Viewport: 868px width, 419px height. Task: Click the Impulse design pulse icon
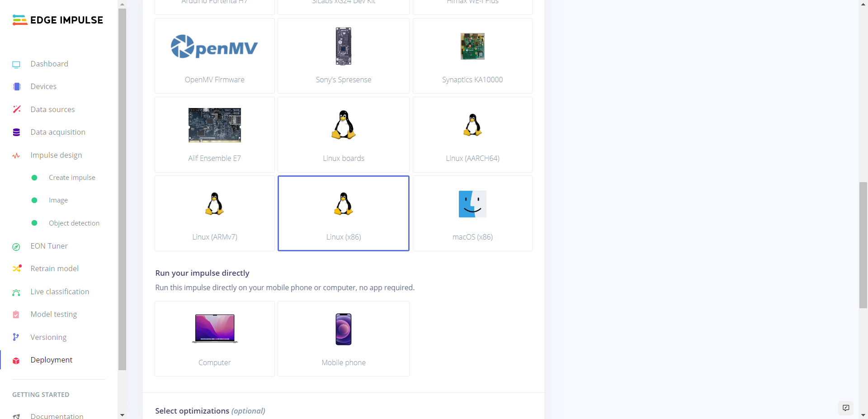point(16,155)
